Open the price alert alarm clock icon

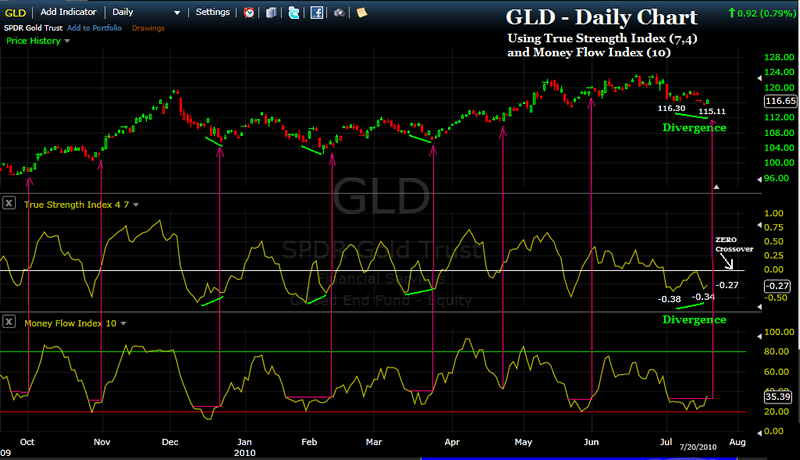coord(249,12)
